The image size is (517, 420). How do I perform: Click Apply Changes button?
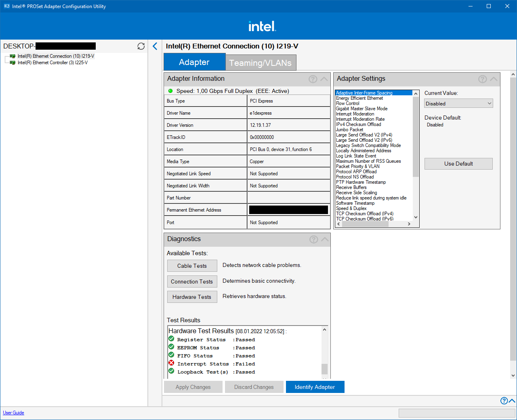coord(193,387)
